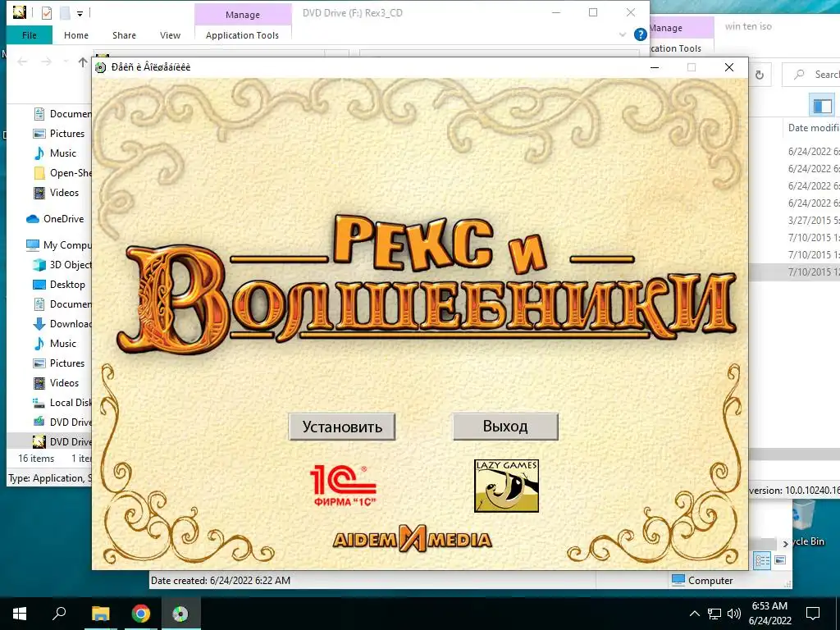Click the Установить install button

click(342, 427)
